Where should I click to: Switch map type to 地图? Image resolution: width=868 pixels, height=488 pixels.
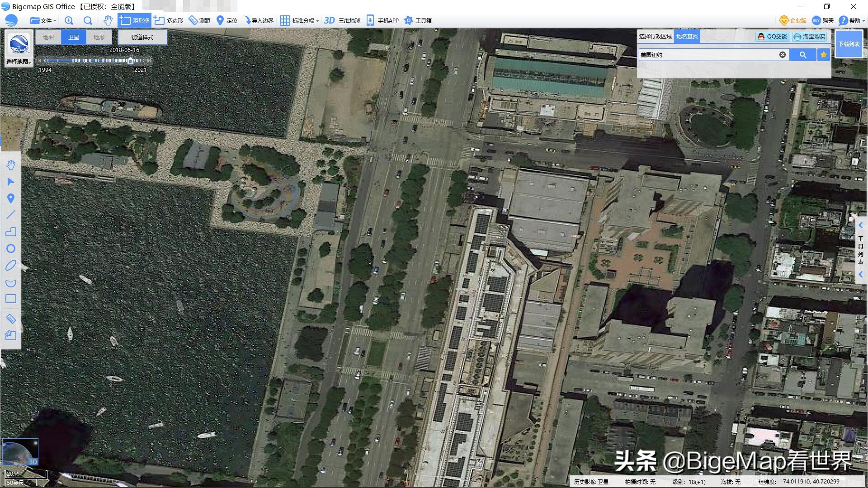(48, 37)
